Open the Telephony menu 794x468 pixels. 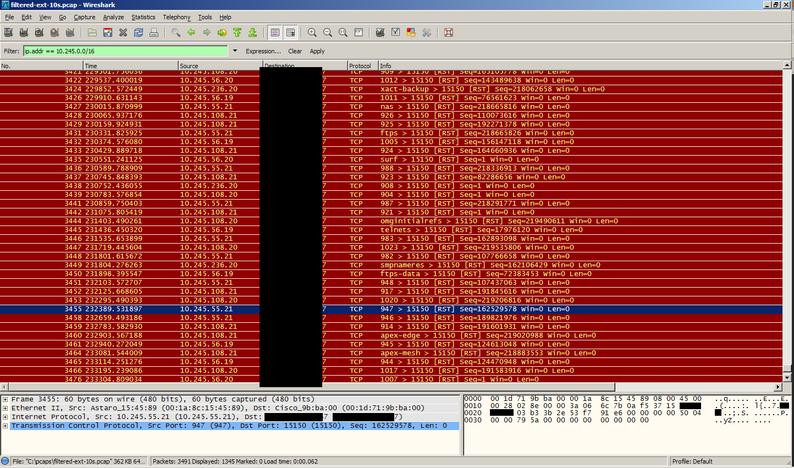coord(176,17)
